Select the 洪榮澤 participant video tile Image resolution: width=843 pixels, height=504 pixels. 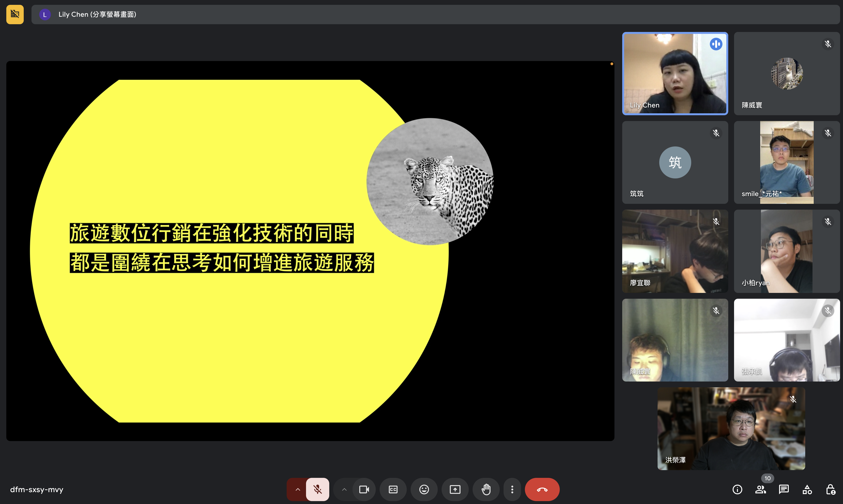[x=731, y=429]
